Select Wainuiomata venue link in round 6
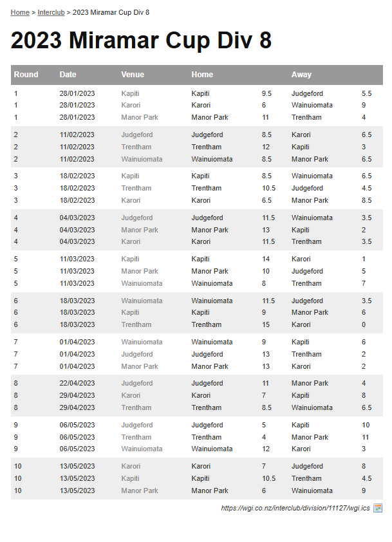This screenshot has width=392, height=542. (142, 301)
